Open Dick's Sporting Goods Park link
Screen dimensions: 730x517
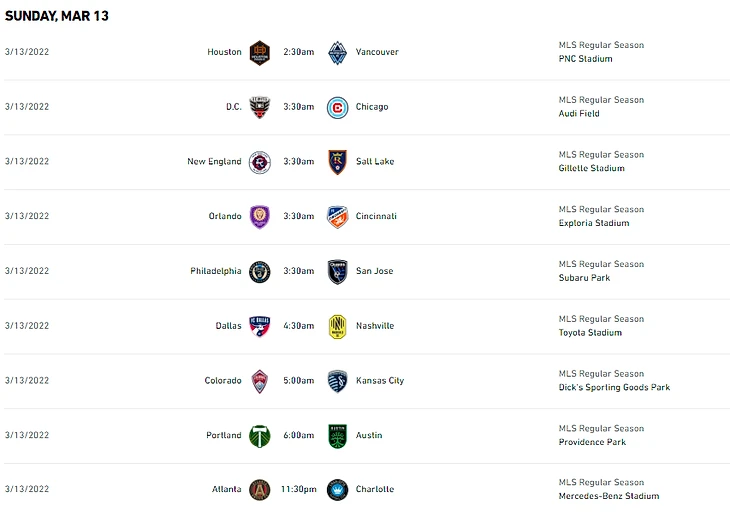coord(614,388)
